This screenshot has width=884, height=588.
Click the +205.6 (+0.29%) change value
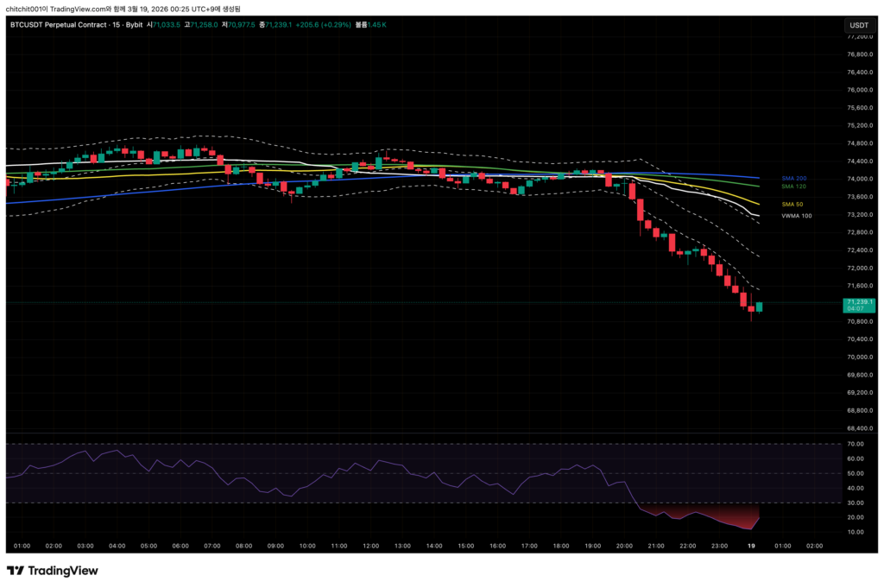point(321,25)
